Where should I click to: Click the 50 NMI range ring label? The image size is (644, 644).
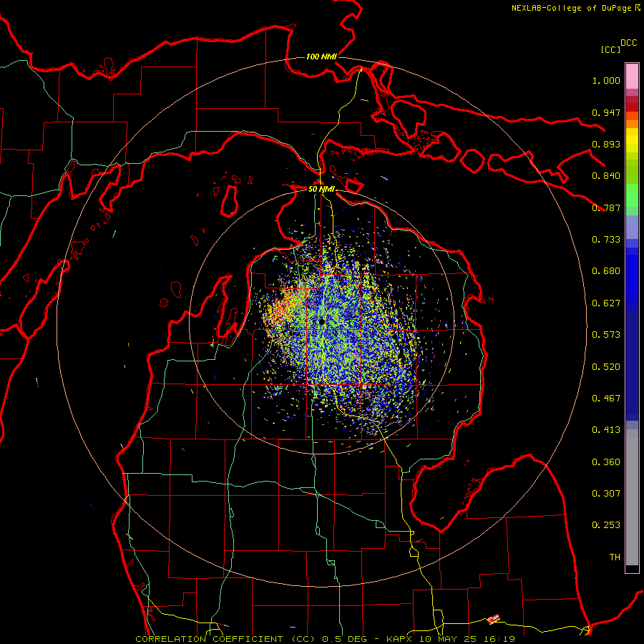[x=321, y=189]
